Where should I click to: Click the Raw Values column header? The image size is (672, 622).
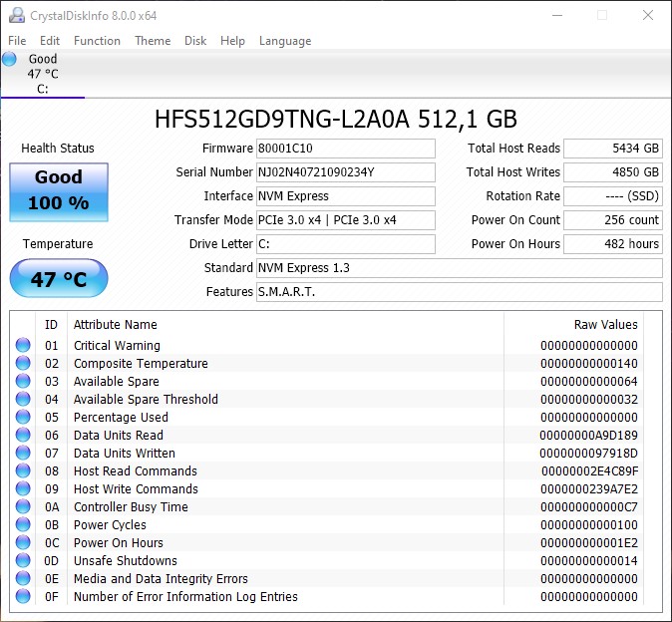tap(605, 325)
